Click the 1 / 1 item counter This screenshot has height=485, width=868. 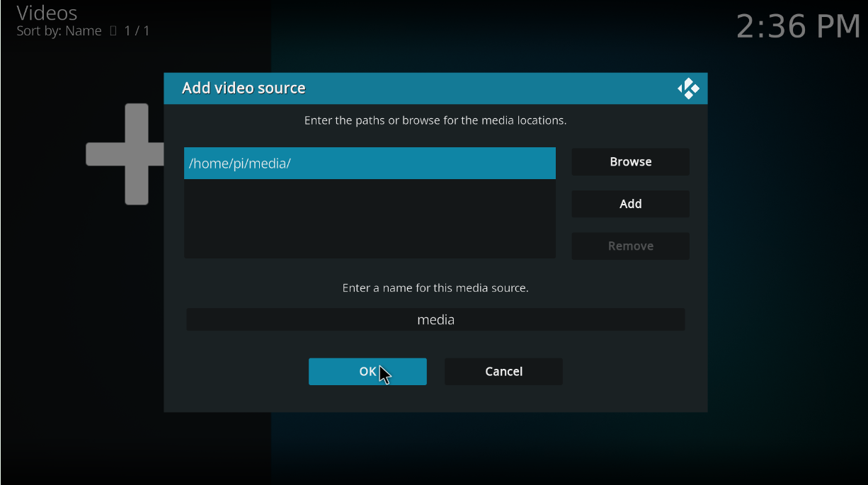[x=137, y=31]
